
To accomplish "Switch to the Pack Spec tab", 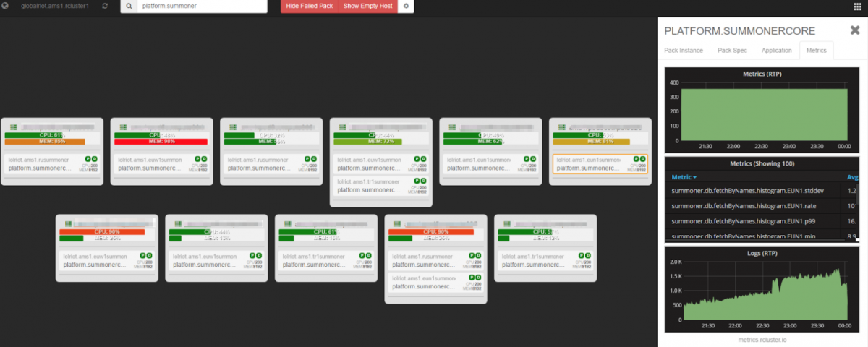I will [732, 50].
